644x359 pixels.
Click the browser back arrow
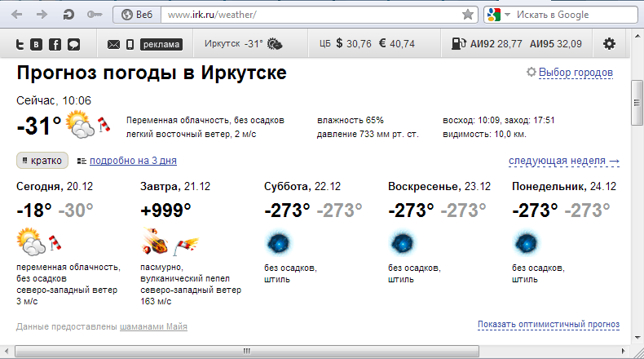click(x=17, y=15)
